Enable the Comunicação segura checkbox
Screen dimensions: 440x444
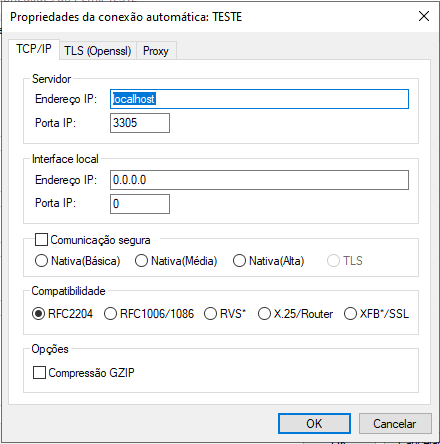(41, 240)
